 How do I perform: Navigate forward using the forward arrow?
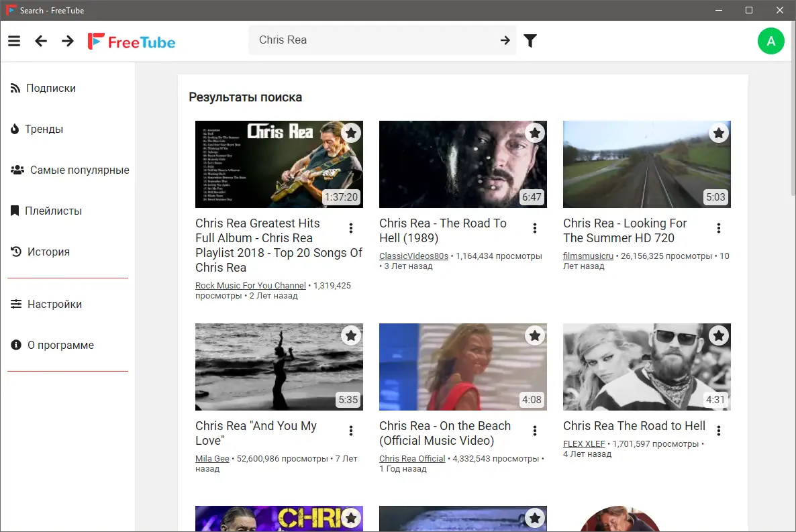67,41
